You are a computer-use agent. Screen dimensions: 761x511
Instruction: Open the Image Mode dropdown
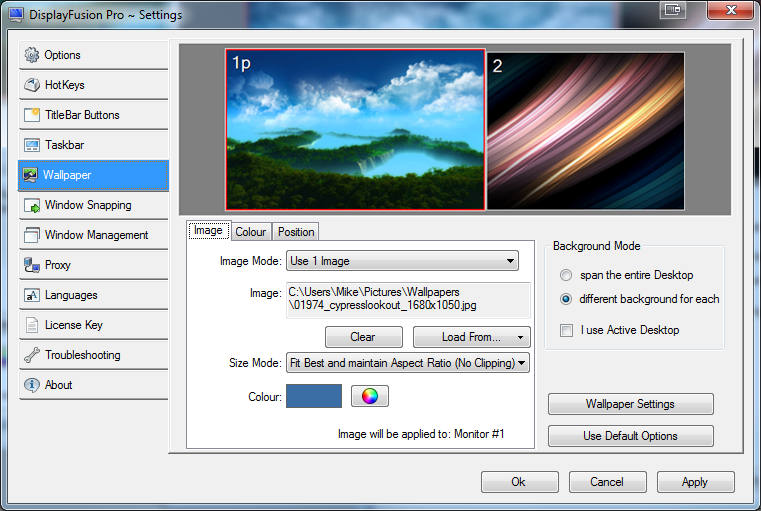(x=402, y=261)
